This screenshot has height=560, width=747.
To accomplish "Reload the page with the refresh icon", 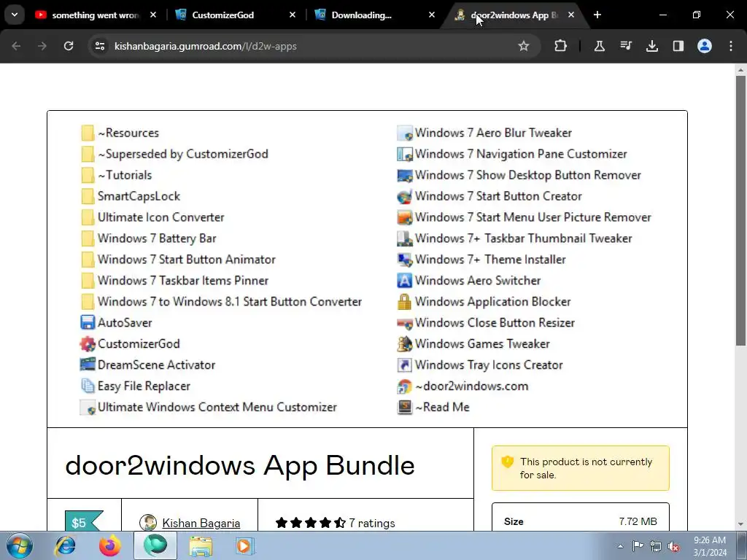I will 69,46.
